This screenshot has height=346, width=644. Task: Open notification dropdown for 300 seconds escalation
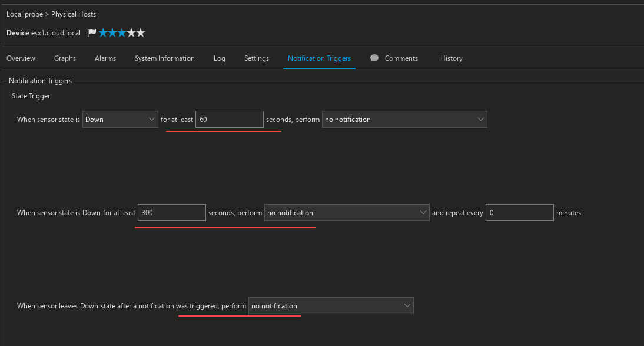coord(347,213)
